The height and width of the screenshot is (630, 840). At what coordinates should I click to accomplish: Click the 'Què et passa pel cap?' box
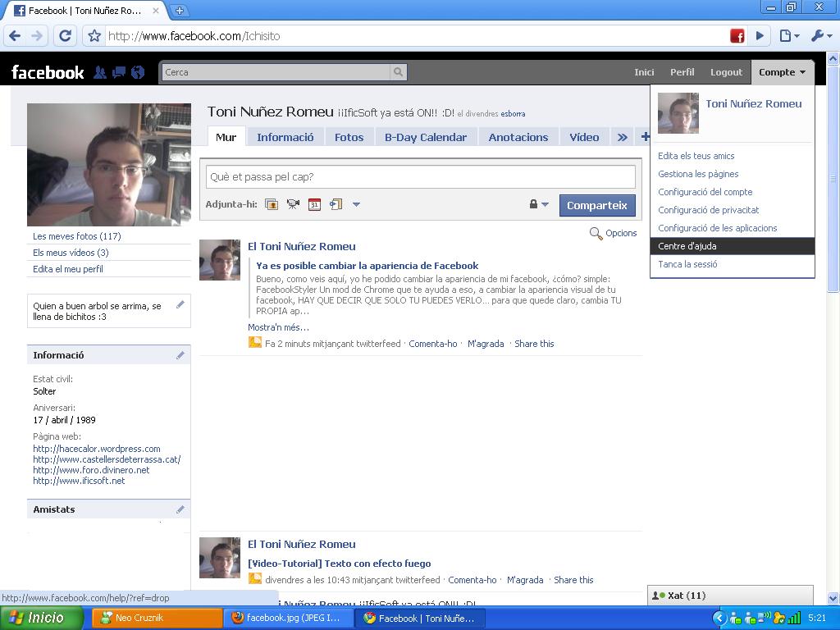(421, 177)
